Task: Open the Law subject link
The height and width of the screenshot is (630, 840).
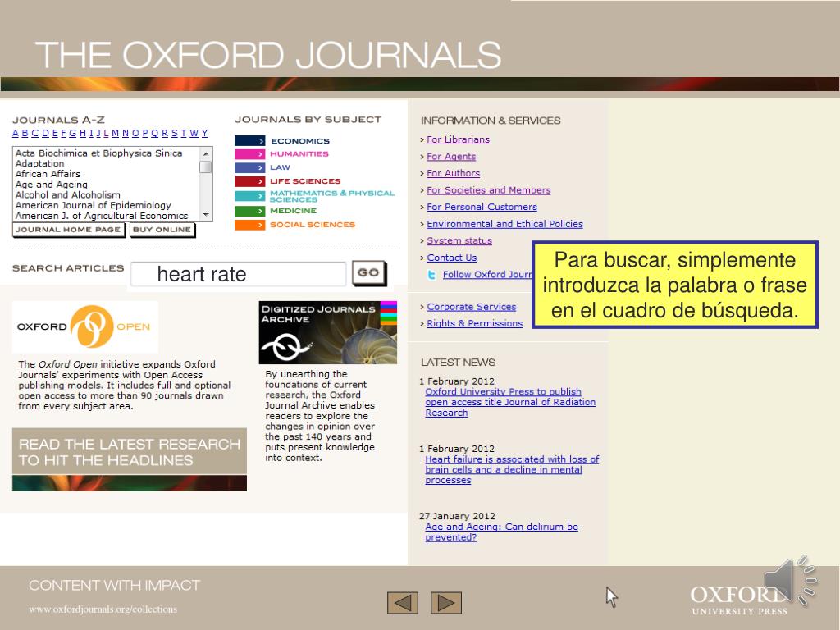Action: [x=280, y=167]
